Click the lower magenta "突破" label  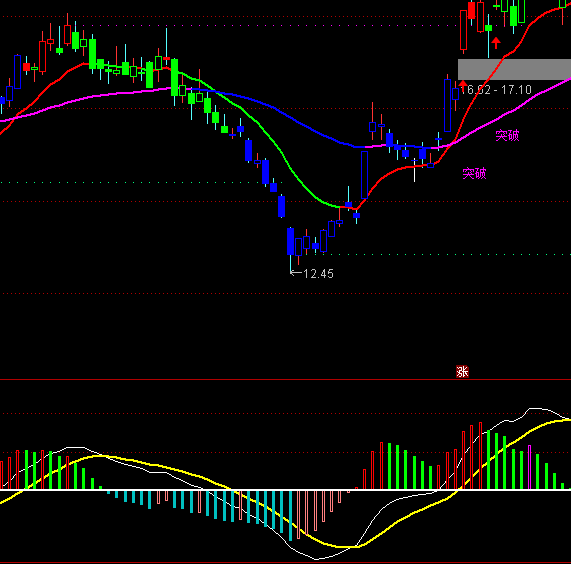pyautogui.click(x=474, y=174)
